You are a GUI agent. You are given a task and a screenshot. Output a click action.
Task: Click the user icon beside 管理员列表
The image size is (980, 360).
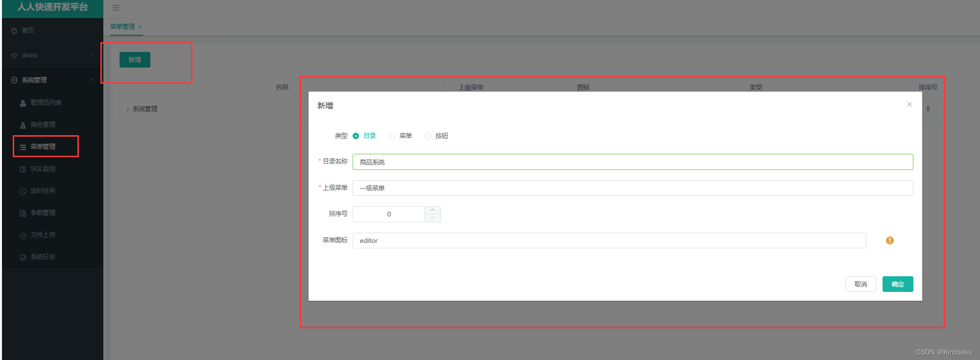(x=23, y=103)
